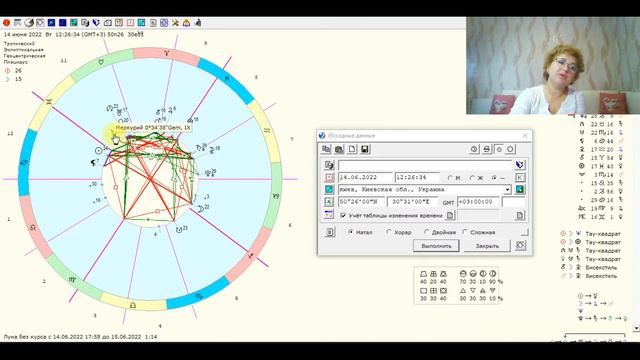Click the yellow bell icon in main toolbar
This screenshot has width=640, height=360.
pyautogui.click(x=186, y=23)
